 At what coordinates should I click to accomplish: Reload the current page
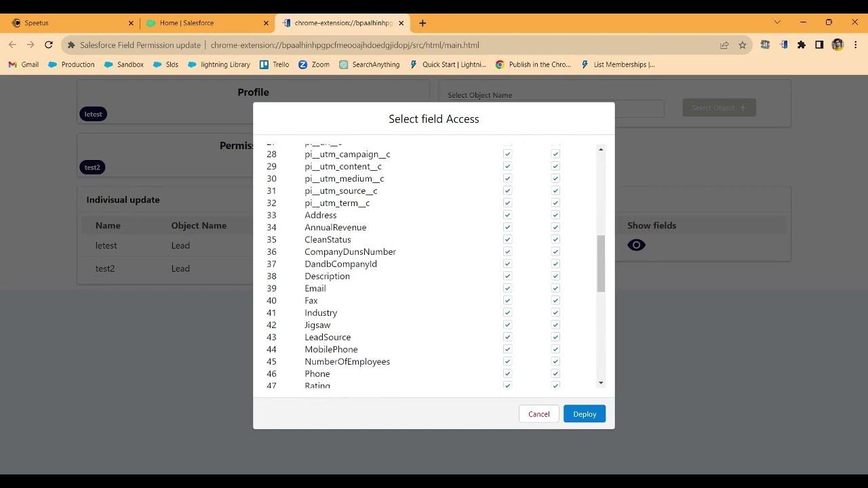tap(49, 45)
